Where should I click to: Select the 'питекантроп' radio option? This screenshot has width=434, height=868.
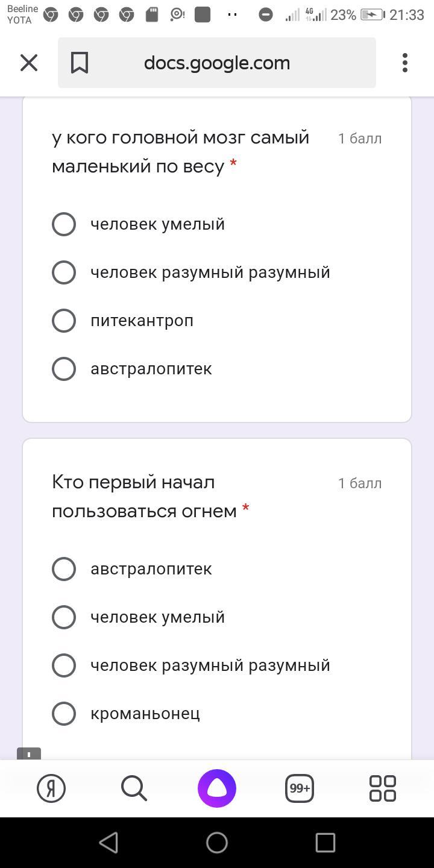click(64, 321)
